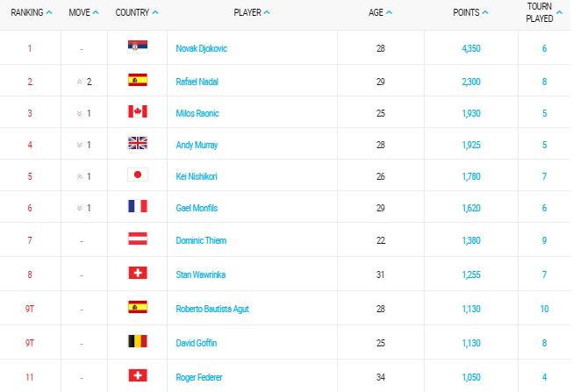Open Dominic Thiem's 1,380 points breakdown
573x392 pixels.
[x=471, y=241]
